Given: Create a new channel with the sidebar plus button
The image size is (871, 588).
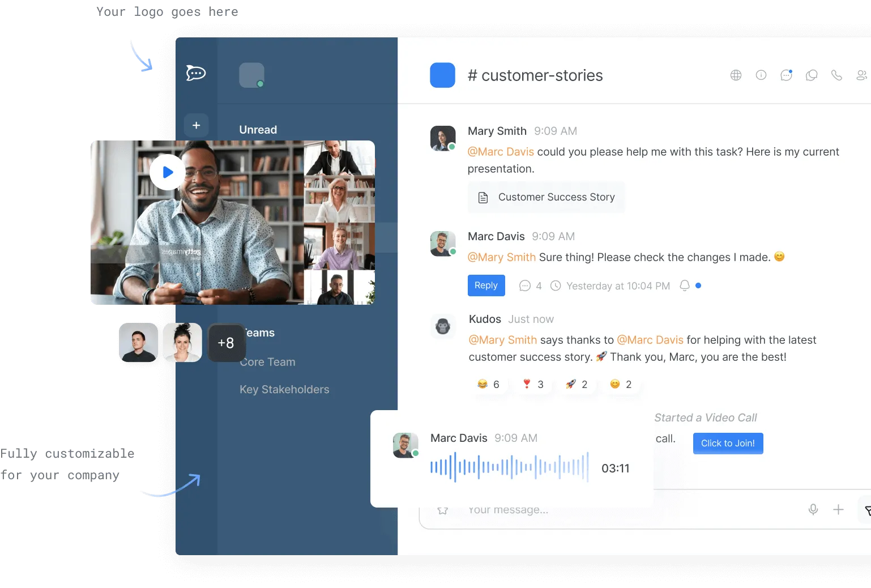Looking at the screenshot, I should pos(197,125).
